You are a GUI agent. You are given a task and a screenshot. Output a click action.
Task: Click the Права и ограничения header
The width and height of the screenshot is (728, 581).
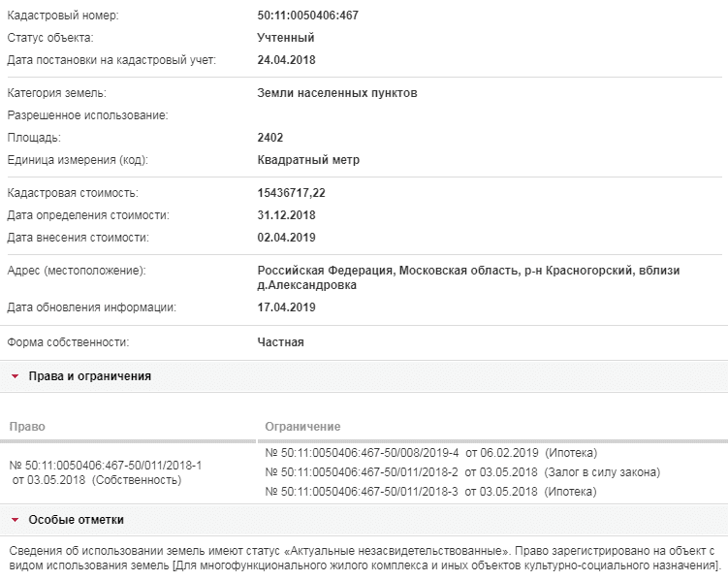[90, 376]
